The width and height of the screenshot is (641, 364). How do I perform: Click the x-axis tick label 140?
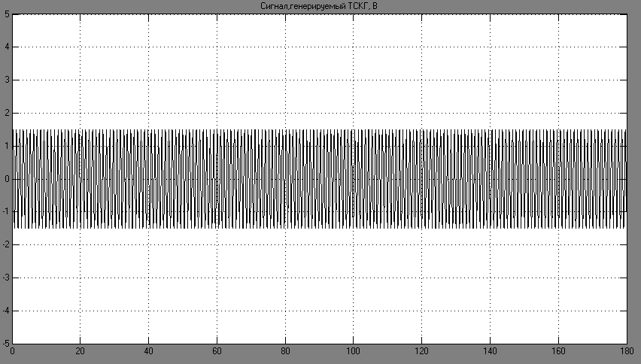pos(490,351)
